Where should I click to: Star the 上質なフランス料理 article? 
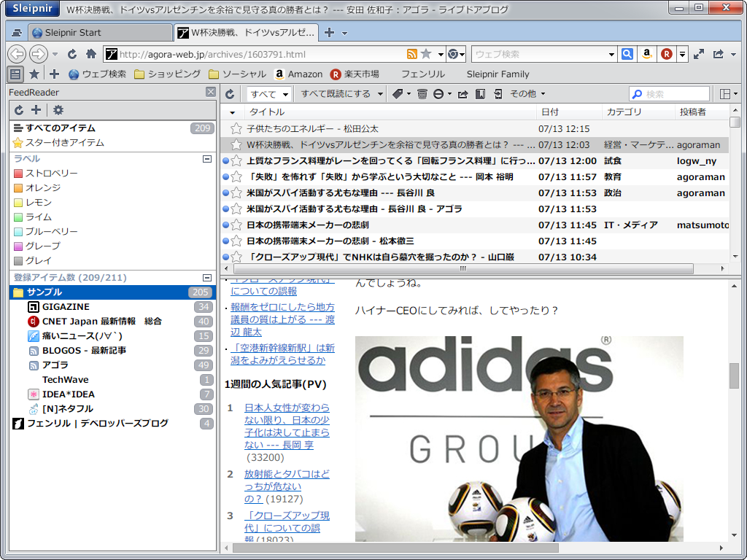coord(236,161)
